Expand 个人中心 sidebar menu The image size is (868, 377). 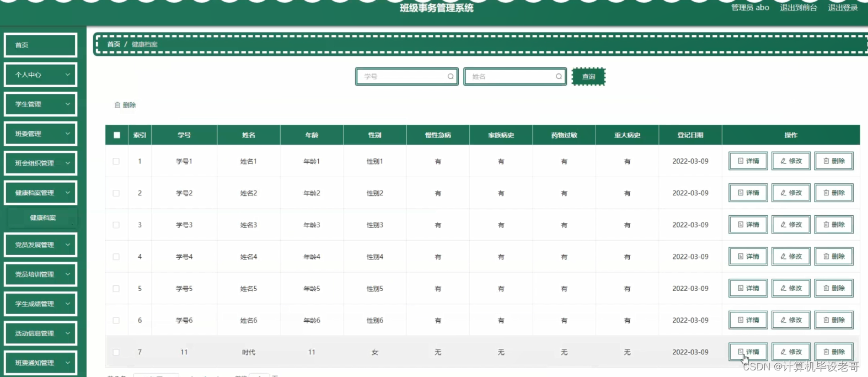point(40,75)
